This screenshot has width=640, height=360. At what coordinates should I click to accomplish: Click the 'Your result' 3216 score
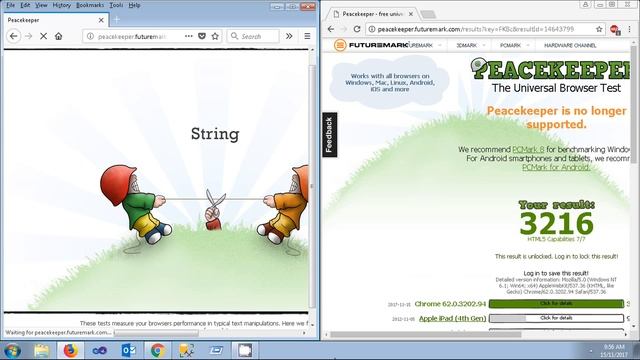click(x=556, y=224)
